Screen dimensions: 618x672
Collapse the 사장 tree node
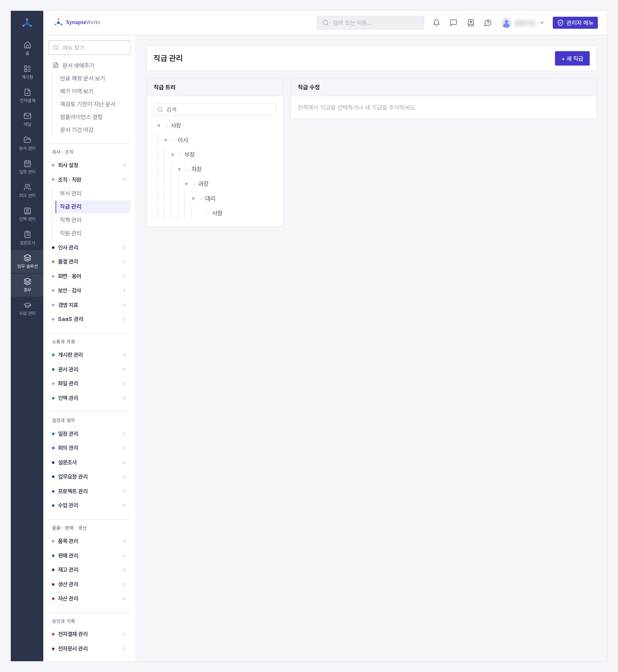[159, 126]
